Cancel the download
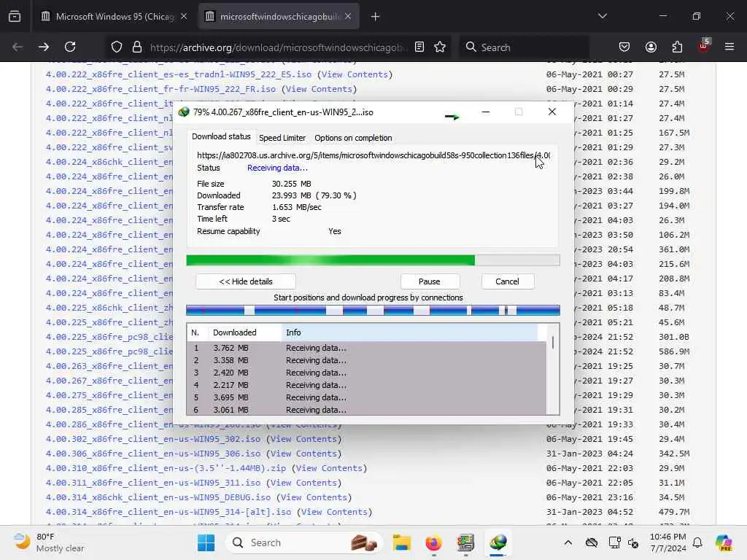747x560 pixels. [x=508, y=281]
